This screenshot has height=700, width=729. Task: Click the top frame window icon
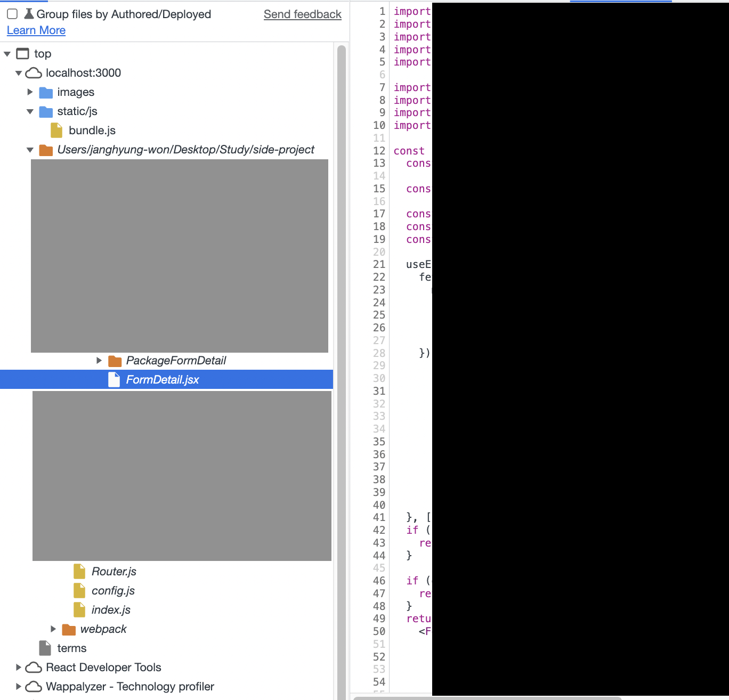pyautogui.click(x=23, y=54)
